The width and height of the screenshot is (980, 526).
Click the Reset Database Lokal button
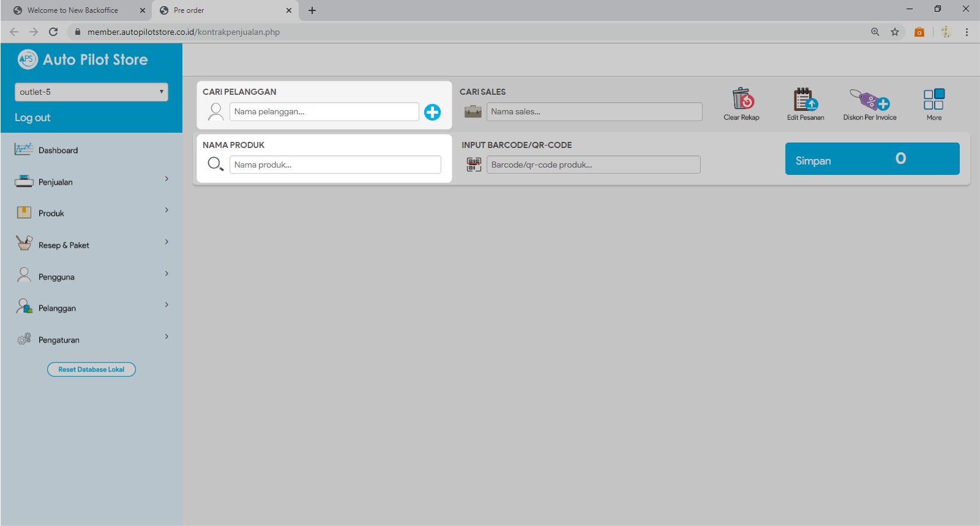(91, 369)
